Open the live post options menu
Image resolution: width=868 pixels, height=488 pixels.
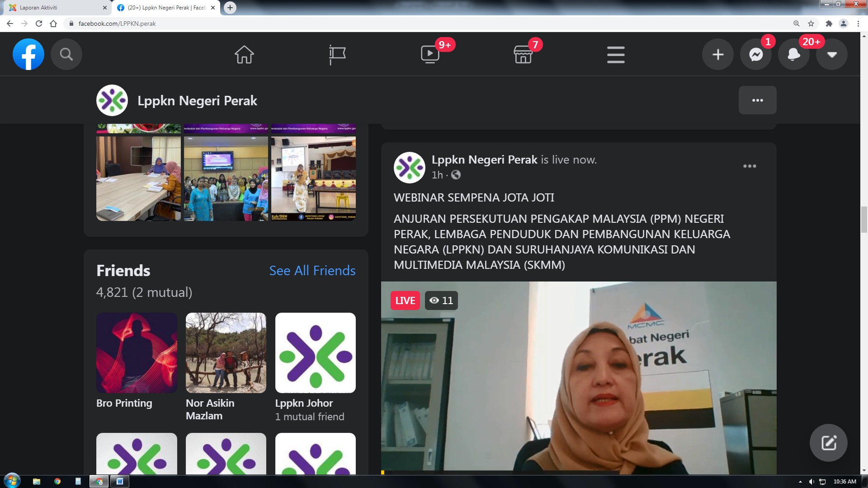pyautogui.click(x=750, y=166)
